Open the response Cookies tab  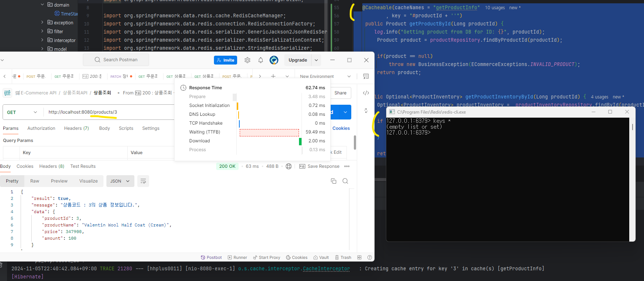25,166
